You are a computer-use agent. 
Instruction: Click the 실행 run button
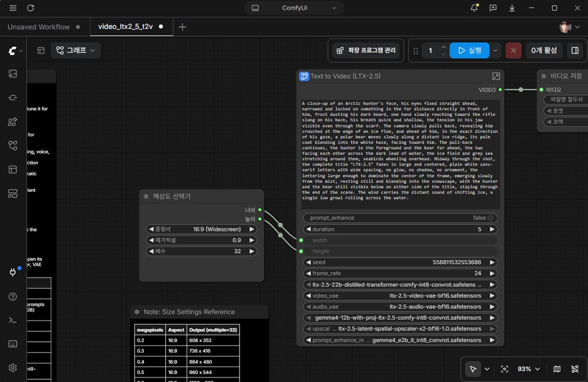pyautogui.click(x=469, y=51)
